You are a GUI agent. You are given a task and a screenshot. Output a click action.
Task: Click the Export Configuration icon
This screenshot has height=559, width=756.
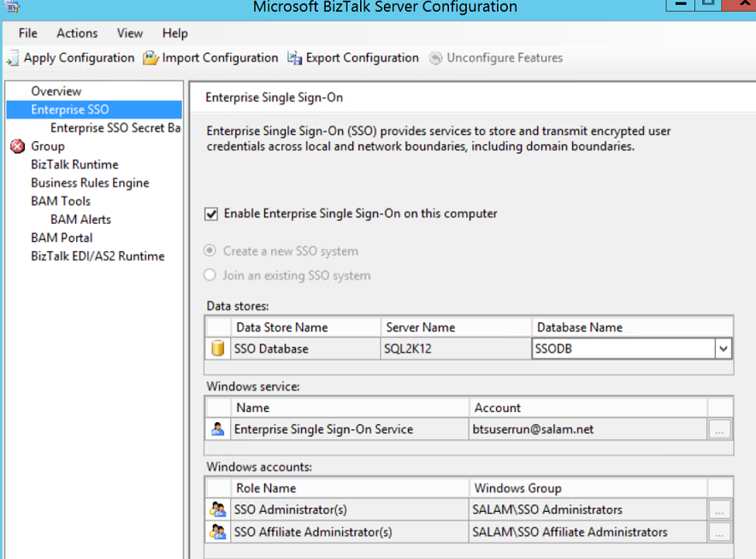294,58
